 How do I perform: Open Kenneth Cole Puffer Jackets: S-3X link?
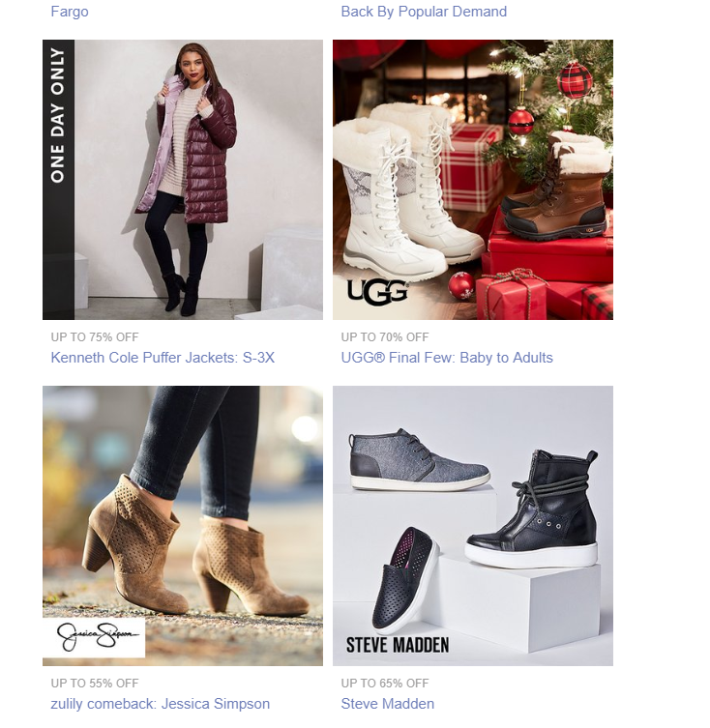(163, 358)
